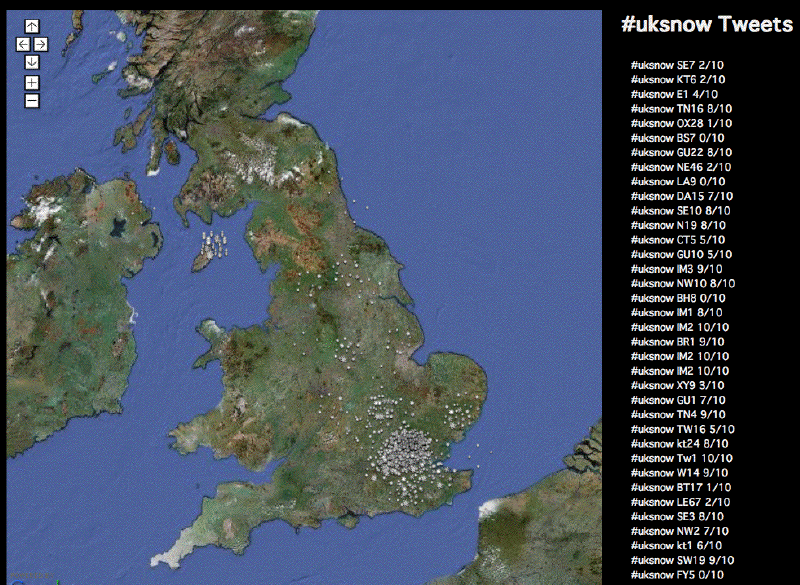
Task: Select tweet '#uksnow IM3 9/10'
Action: point(677,269)
